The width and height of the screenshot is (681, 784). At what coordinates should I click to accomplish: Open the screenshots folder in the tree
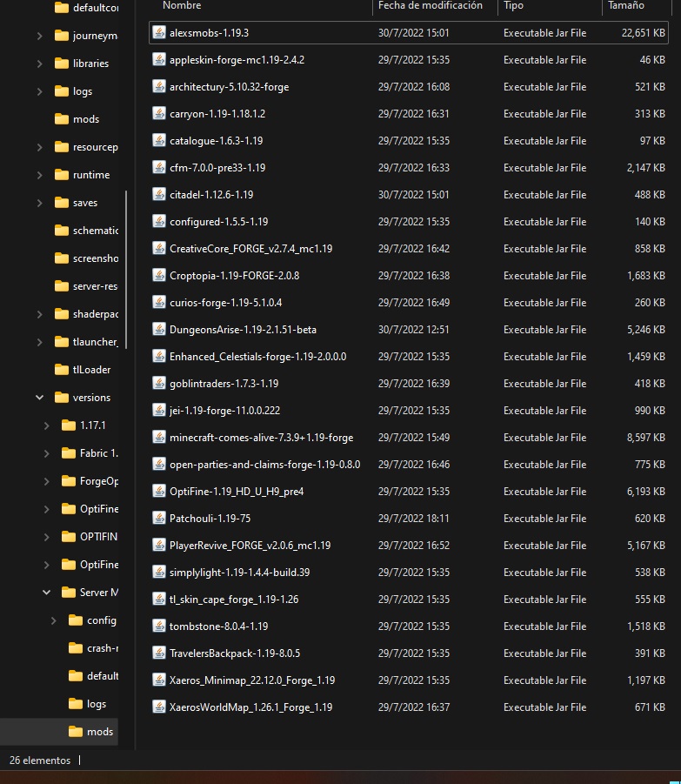pos(86,258)
